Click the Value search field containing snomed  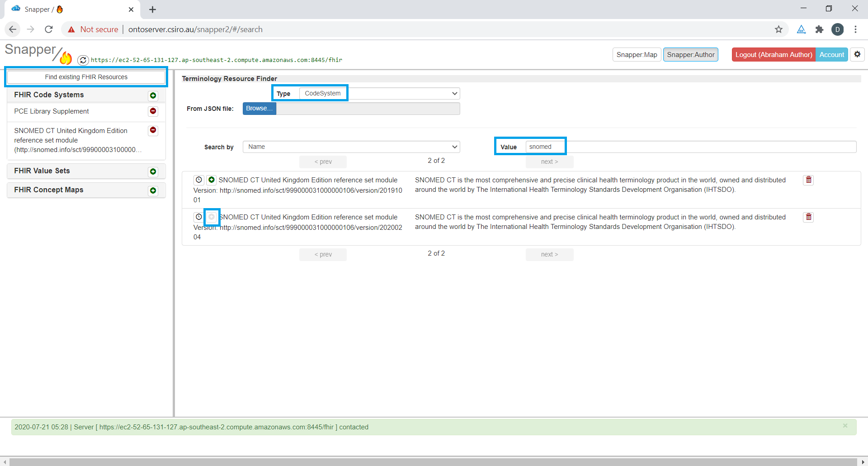691,147
